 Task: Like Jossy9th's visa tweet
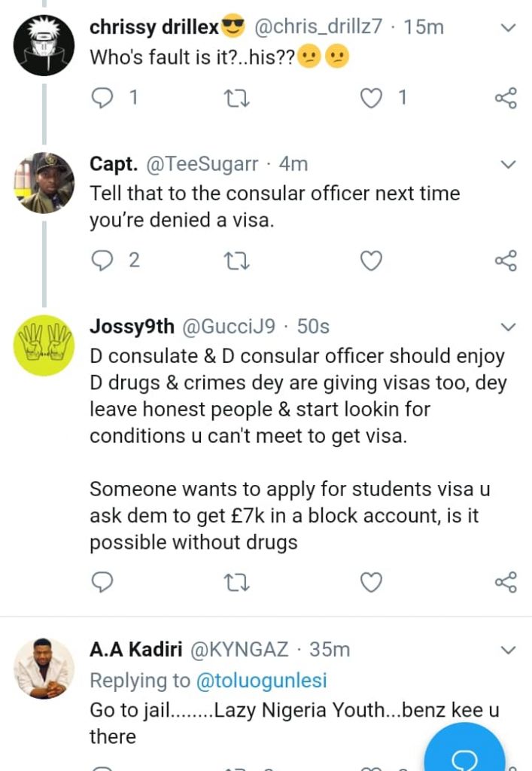(372, 582)
